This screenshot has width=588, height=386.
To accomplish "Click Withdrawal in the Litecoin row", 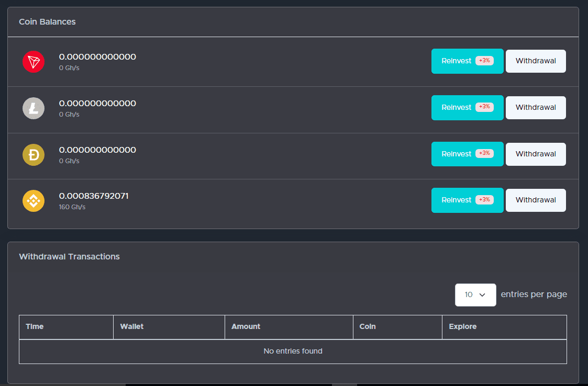I will coord(536,108).
